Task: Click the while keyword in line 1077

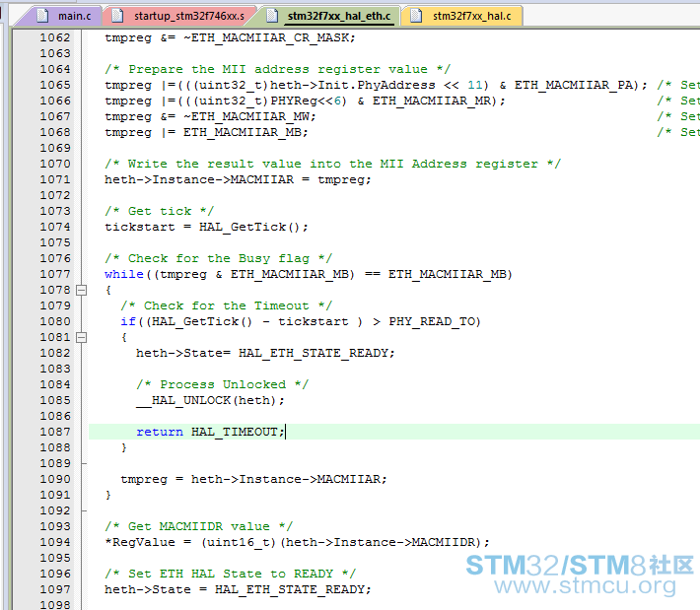Action: (x=124, y=274)
